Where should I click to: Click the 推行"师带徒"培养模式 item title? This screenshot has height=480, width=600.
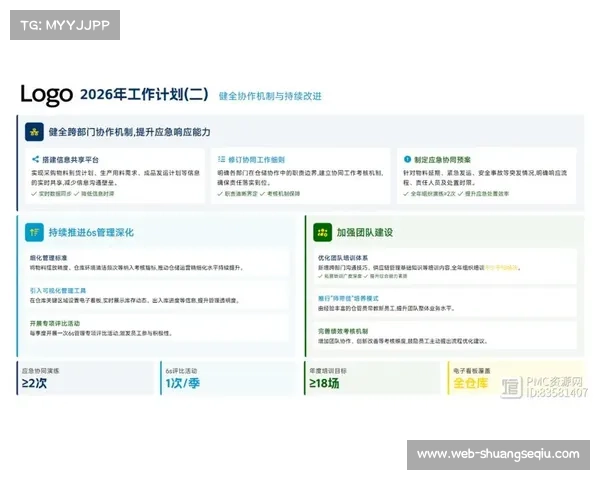(348, 298)
